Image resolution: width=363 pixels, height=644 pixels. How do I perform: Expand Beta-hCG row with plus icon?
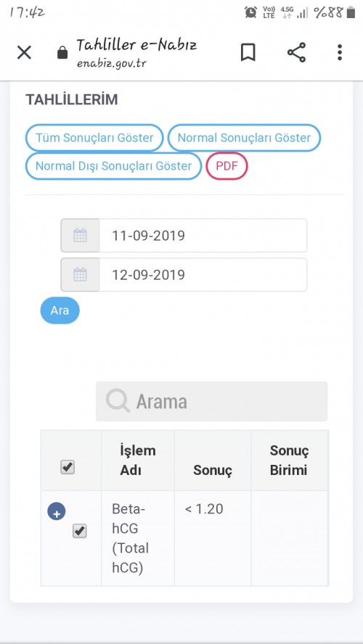(57, 512)
